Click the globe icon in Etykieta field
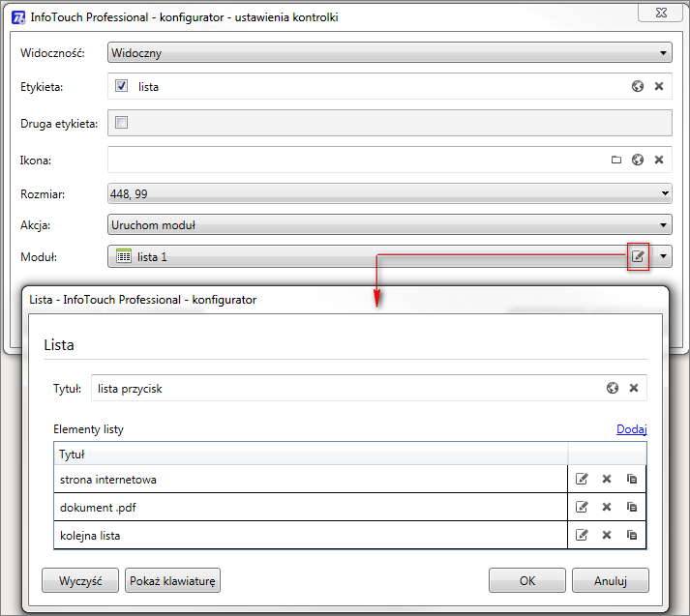This screenshot has width=690, height=616. tap(637, 86)
